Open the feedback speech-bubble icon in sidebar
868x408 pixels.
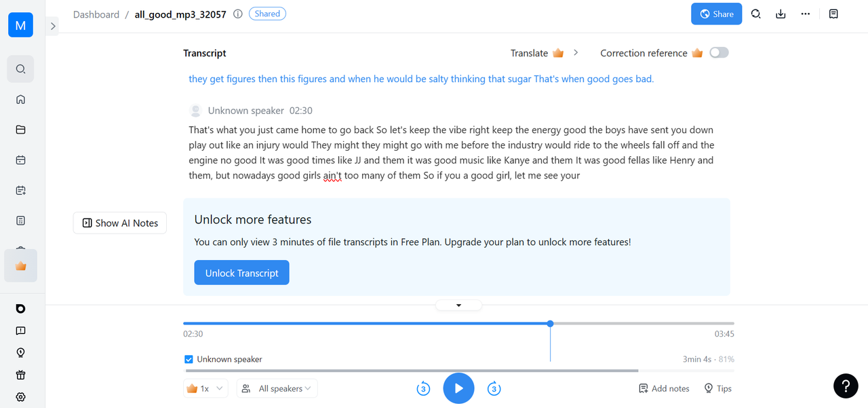click(x=20, y=331)
